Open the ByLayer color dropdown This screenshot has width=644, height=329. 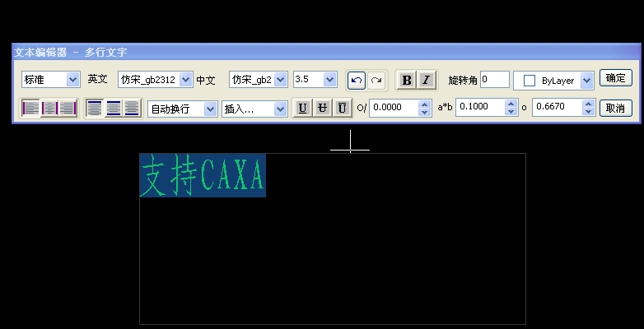[587, 81]
